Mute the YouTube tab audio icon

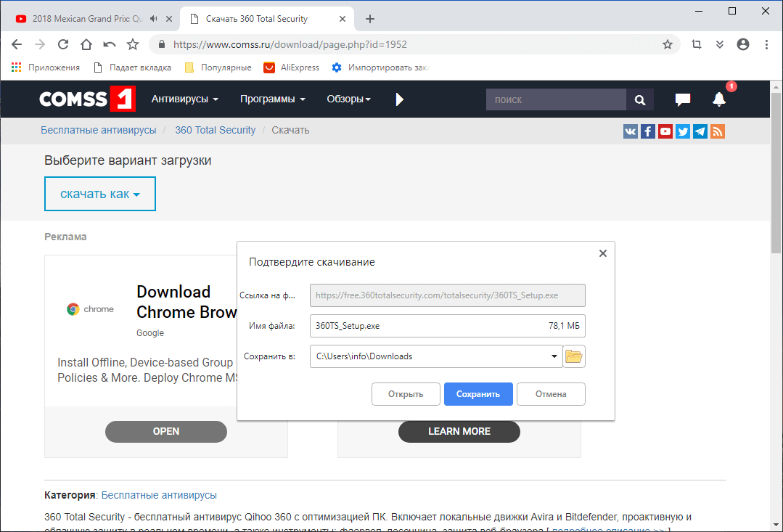pos(154,18)
